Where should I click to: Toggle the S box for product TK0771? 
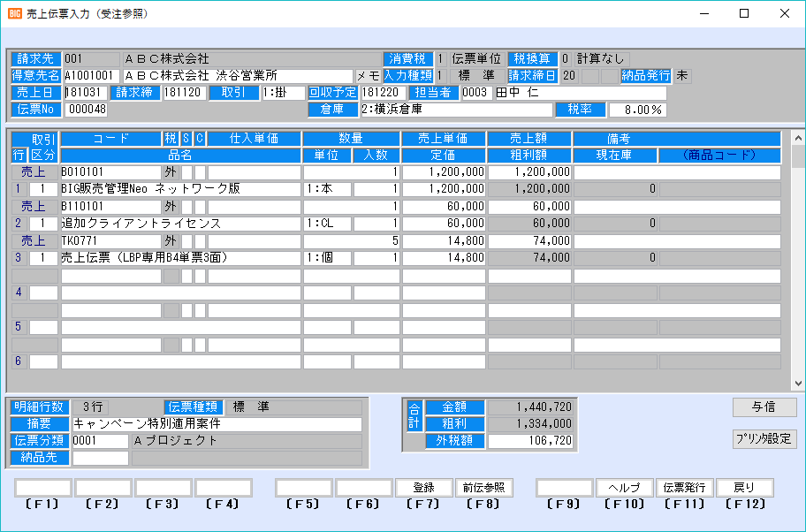click(186, 241)
